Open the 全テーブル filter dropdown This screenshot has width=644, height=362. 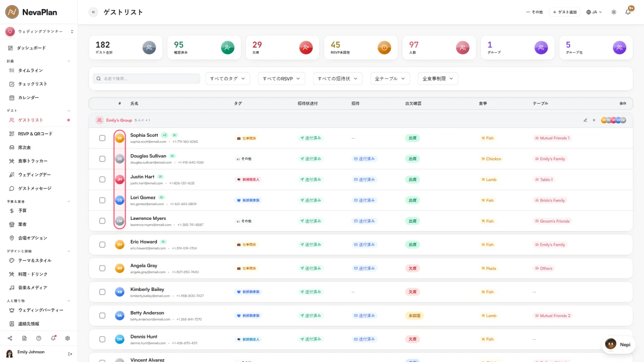(x=390, y=79)
